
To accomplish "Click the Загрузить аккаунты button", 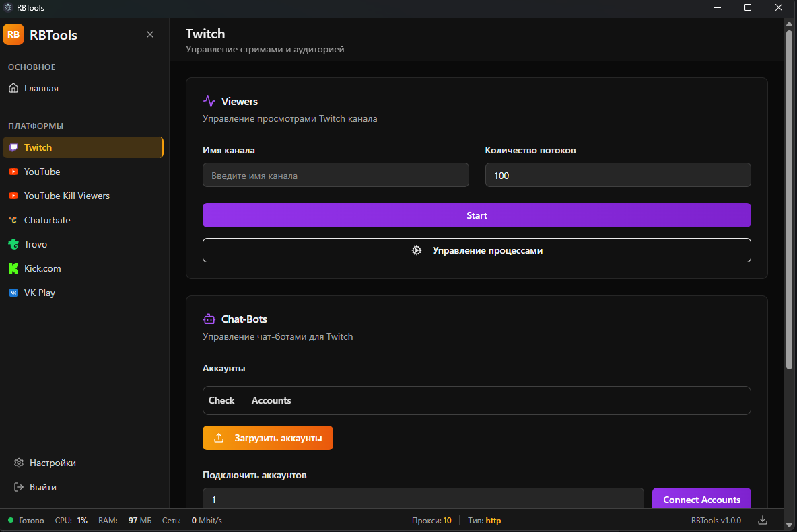I will (x=268, y=438).
